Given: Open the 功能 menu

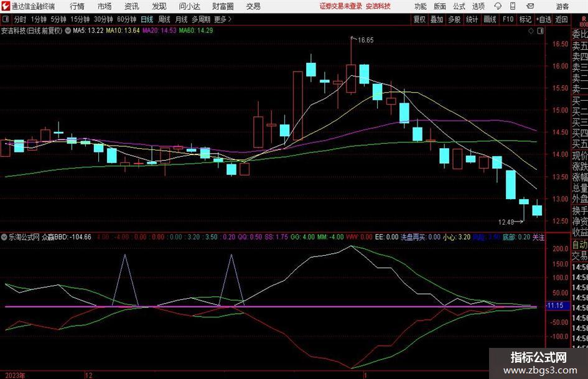Looking at the screenshot, I should point(421,6).
